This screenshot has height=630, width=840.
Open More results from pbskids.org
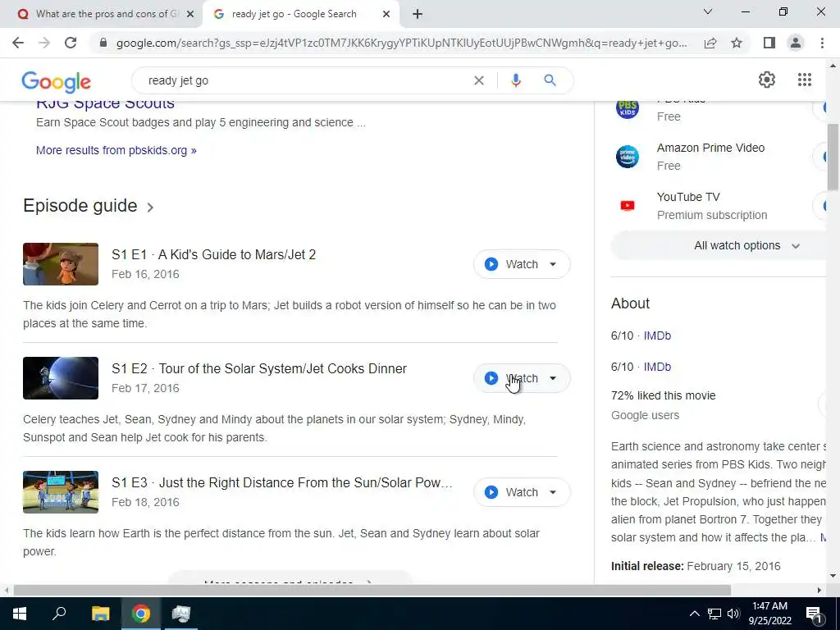click(116, 151)
